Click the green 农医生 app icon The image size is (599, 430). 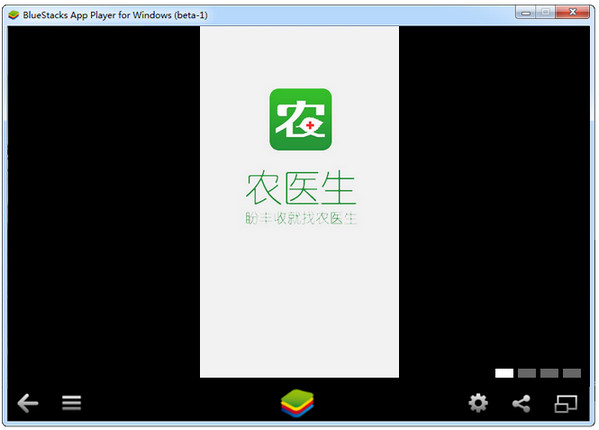(300, 120)
